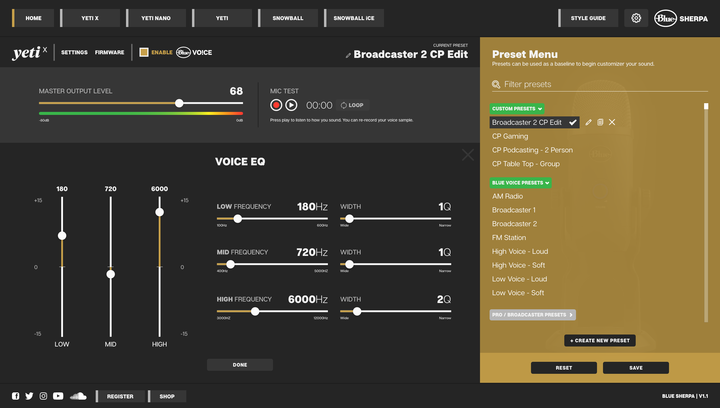Select Low Voice - Loud preset
The width and height of the screenshot is (720, 408).
519,279
